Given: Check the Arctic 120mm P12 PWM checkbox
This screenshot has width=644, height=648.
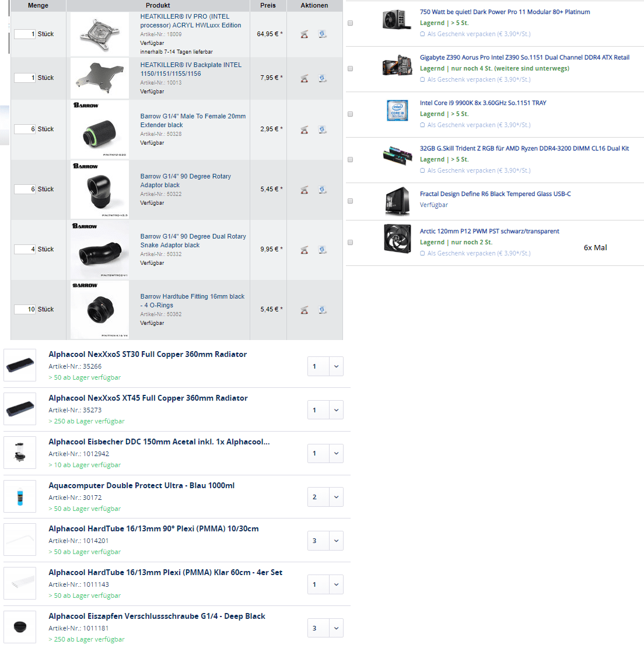Looking at the screenshot, I should coord(350,242).
